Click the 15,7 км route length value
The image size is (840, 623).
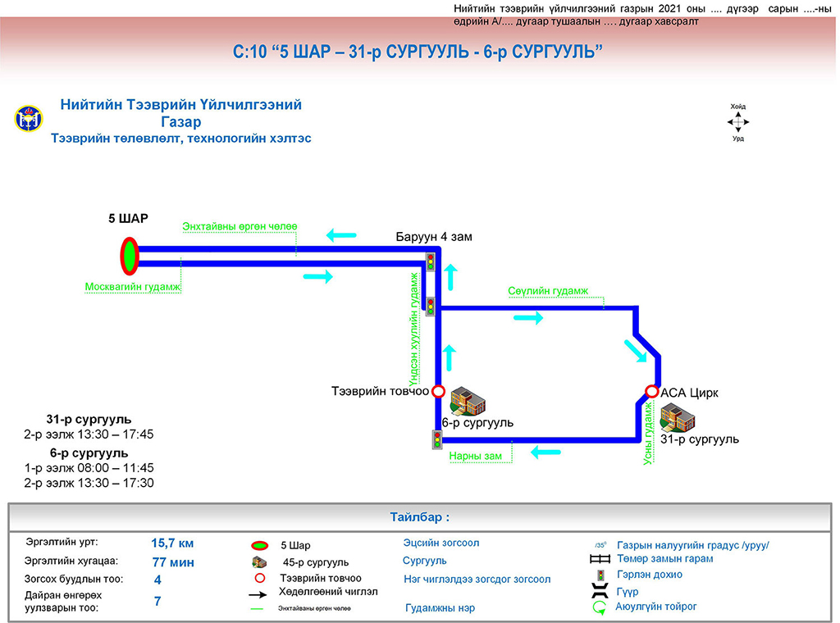172,543
